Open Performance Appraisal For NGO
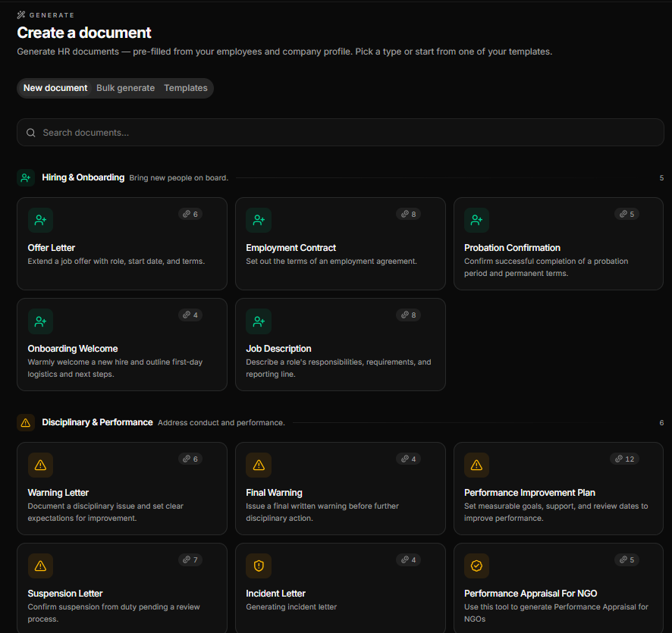Viewport: 672px width, 633px height. pyautogui.click(x=558, y=588)
